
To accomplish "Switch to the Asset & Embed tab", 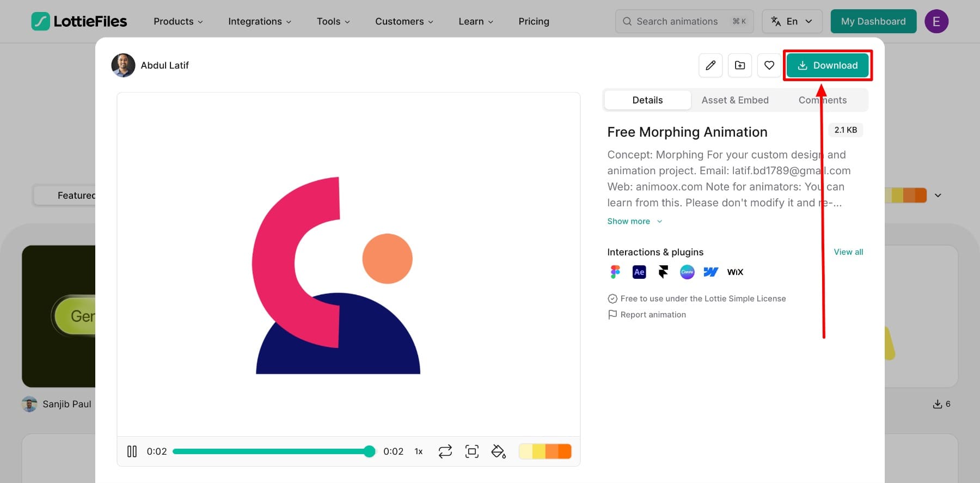I will point(735,100).
